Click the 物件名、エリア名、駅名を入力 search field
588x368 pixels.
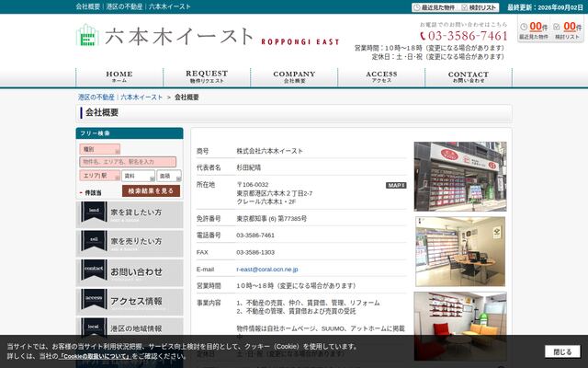(128, 162)
